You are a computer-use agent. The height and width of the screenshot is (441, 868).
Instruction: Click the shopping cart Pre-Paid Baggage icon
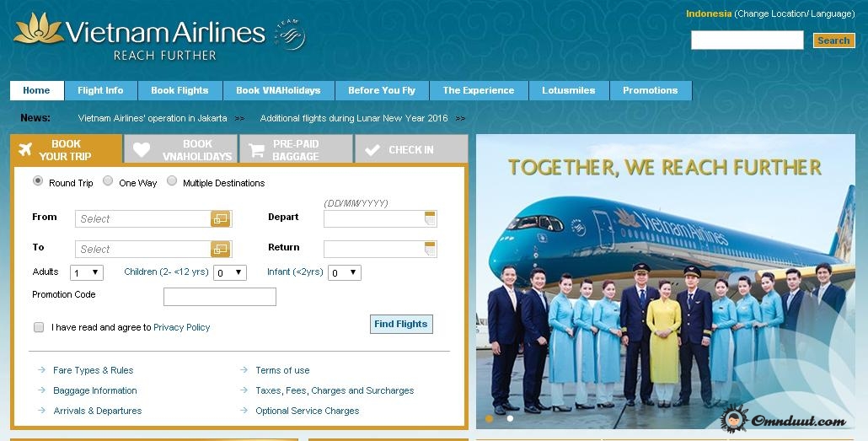(256, 150)
